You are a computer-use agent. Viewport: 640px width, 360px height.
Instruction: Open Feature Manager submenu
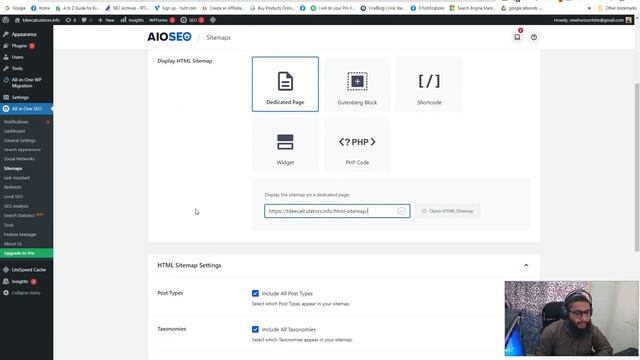(20, 234)
